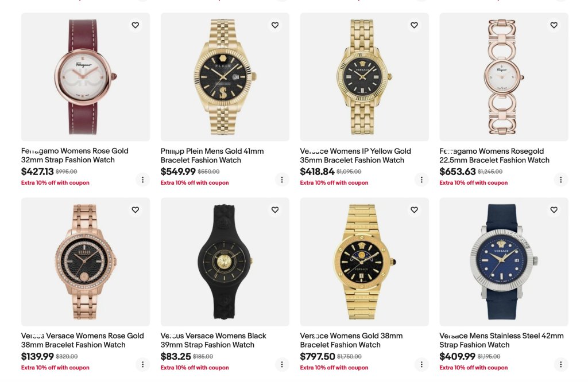This screenshot has height=382, width=588.
Task: Open the blue dial Versace watch photo
Action: (504, 262)
